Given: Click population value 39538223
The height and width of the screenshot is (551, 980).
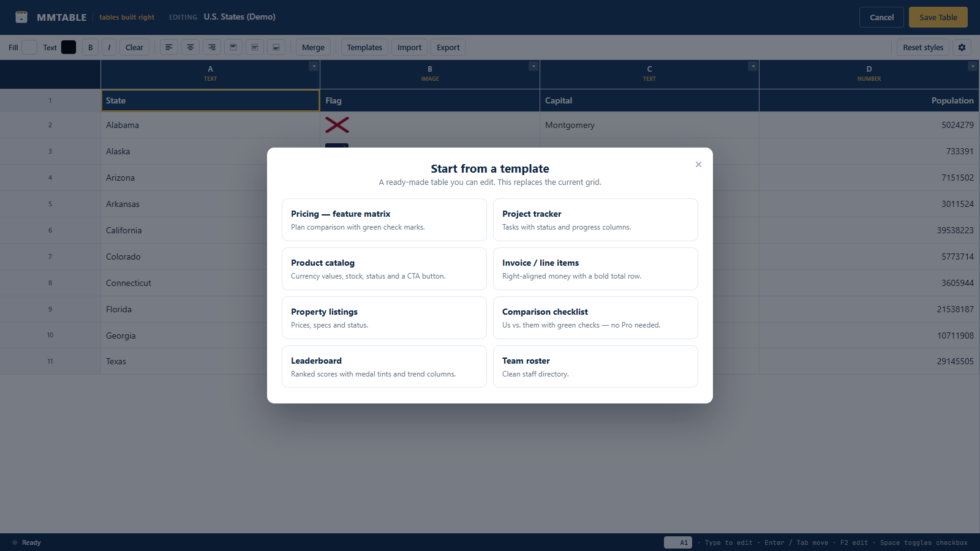Looking at the screenshot, I should [955, 230].
